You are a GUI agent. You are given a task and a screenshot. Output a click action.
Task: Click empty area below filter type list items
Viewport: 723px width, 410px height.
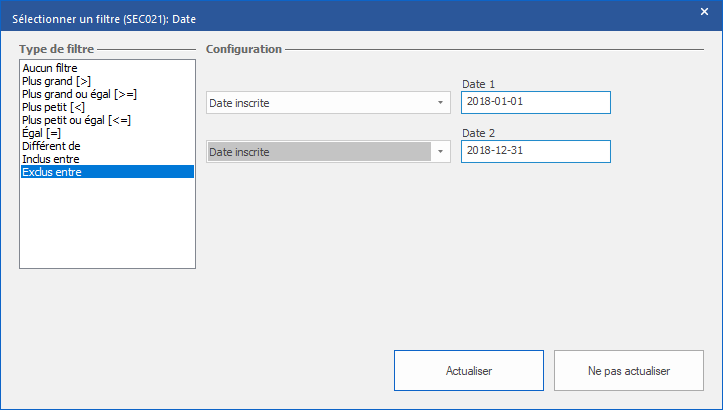tap(107, 225)
